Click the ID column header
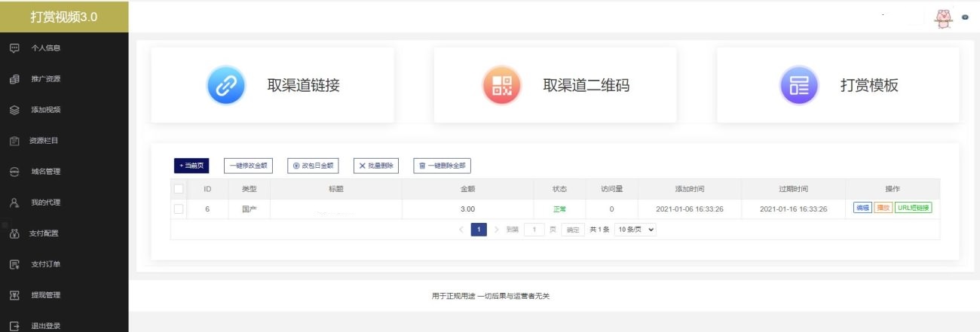Image resolution: width=980 pixels, height=332 pixels. pos(207,189)
